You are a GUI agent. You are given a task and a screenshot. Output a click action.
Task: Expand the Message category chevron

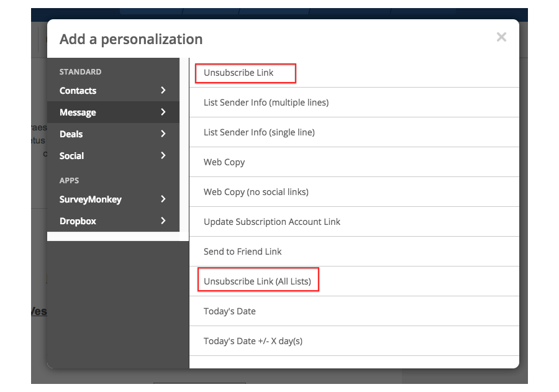[x=163, y=112]
